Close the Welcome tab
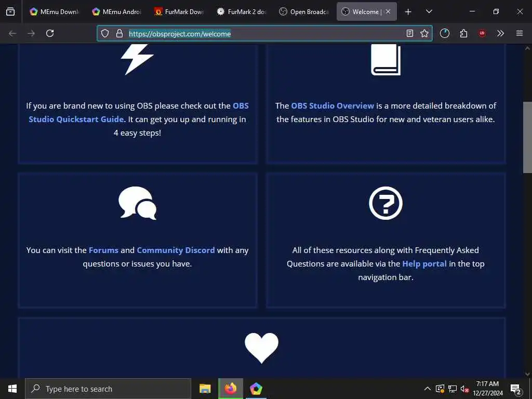The width and height of the screenshot is (532, 399). click(x=388, y=11)
